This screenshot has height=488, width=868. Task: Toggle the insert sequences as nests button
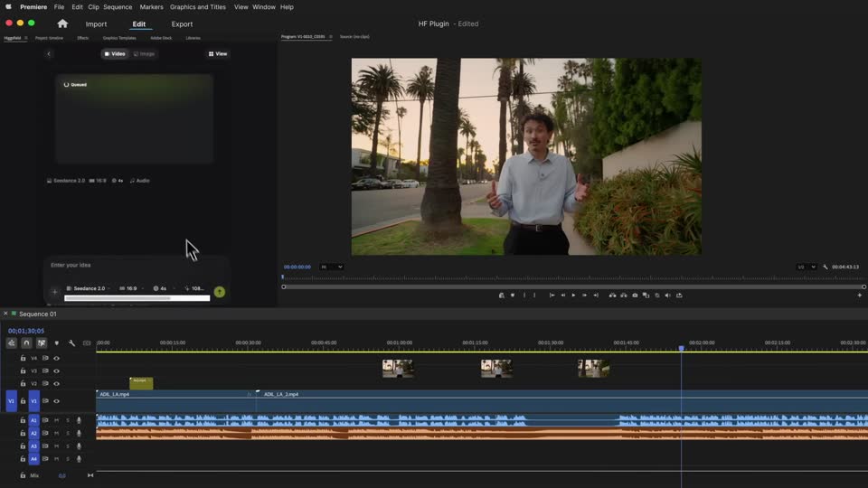pos(11,343)
